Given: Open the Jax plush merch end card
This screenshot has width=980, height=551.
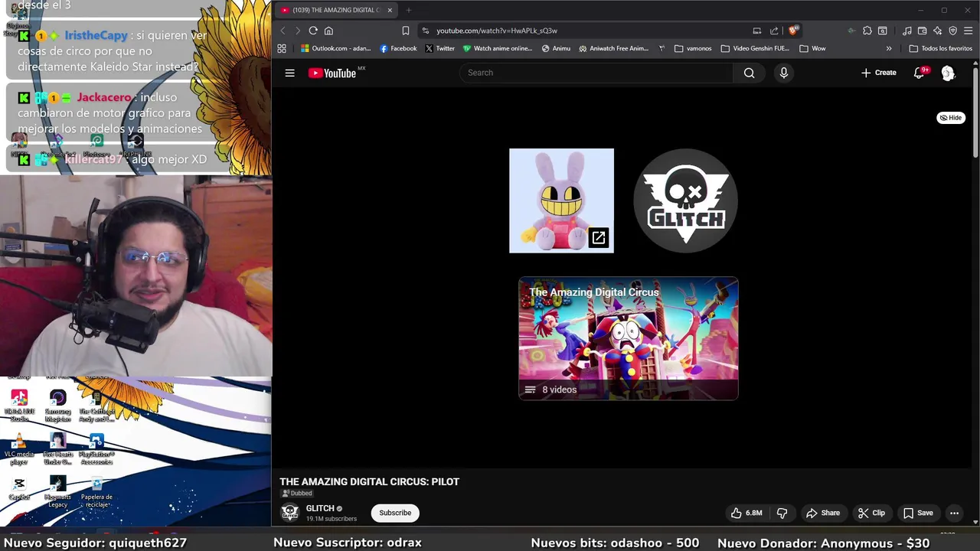Looking at the screenshot, I should [561, 201].
